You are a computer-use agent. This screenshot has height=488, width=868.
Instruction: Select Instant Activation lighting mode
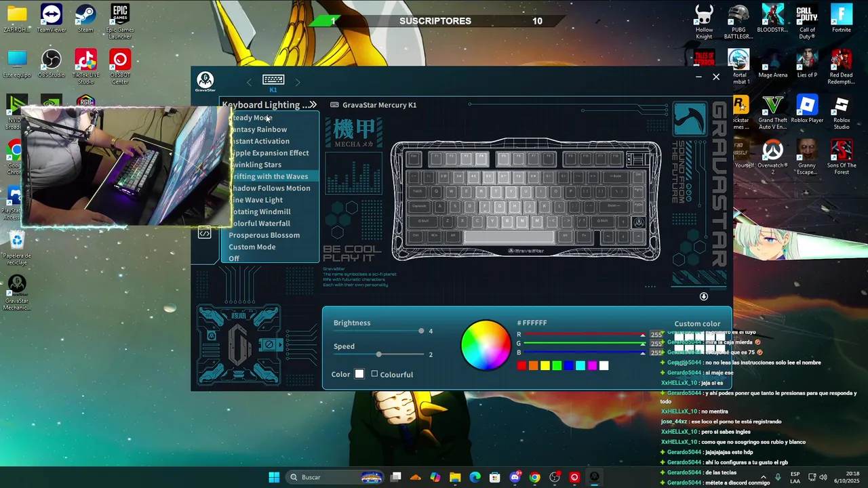click(x=270, y=141)
